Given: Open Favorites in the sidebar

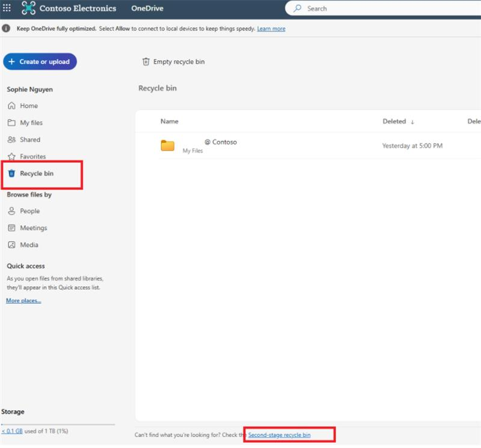Looking at the screenshot, I should pos(33,156).
